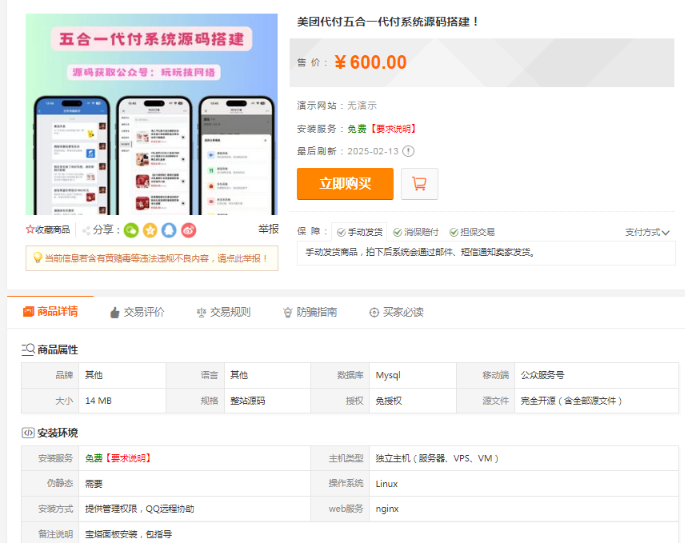Viewport: 685px width, 543px height.
Task: Open the 交易评价 tab
Action: tap(137, 312)
